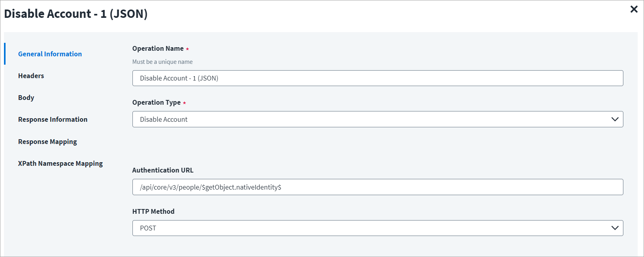Open the Operation Type combo box
644x257 pixels.
[378, 119]
